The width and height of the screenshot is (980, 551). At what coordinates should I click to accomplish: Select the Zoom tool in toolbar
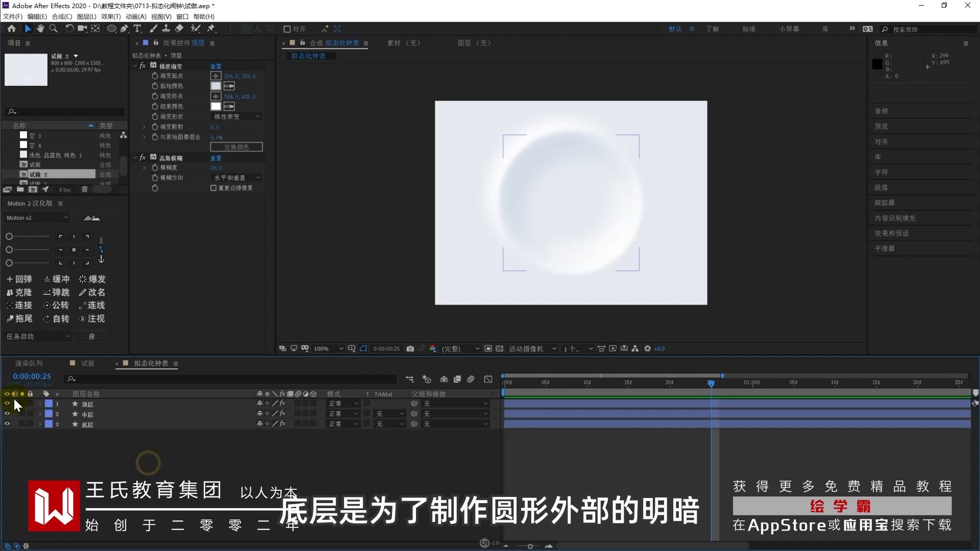pos(53,29)
